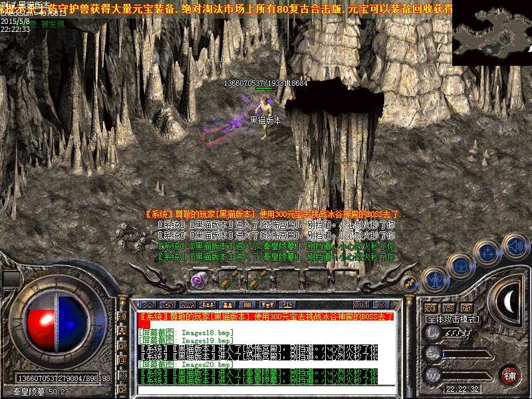The width and height of the screenshot is (532, 399).
Task: Click the Wgt weight orb
Action: tap(434, 376)
